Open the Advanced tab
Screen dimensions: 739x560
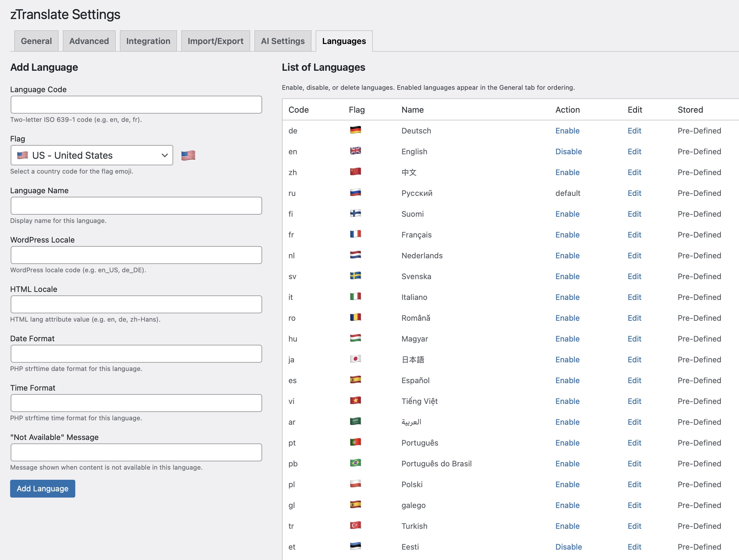pos(89,41)
